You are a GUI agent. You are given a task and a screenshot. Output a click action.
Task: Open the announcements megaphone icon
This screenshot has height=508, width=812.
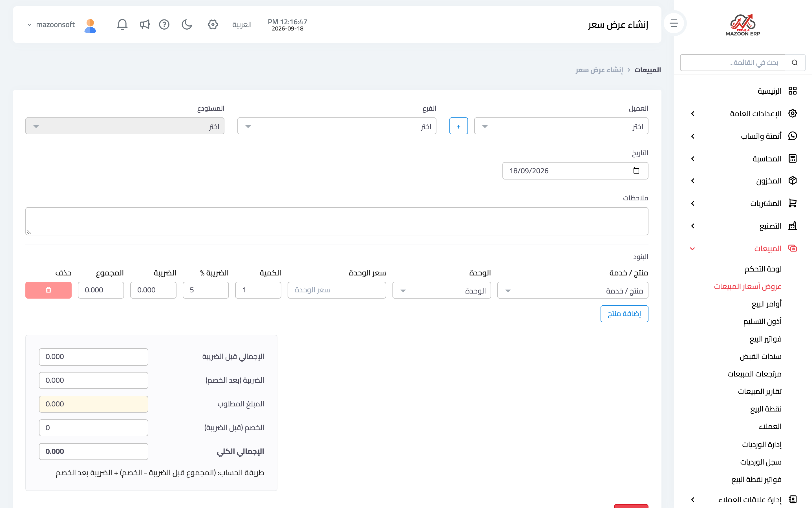(144, 25)
